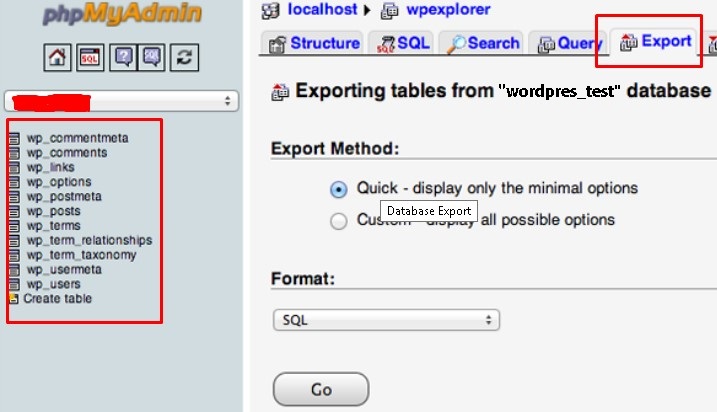Click the Create table link

pyautogui.click(x=58, y=299)
